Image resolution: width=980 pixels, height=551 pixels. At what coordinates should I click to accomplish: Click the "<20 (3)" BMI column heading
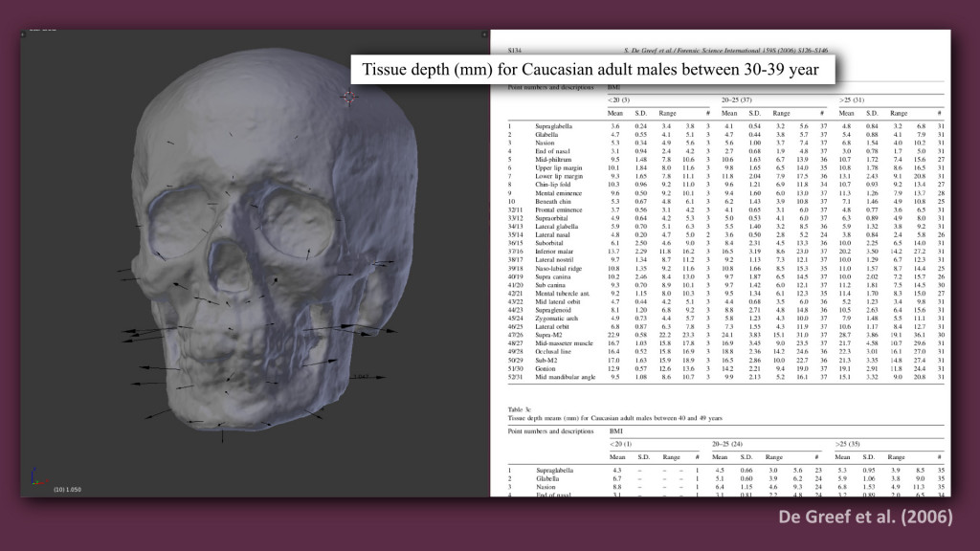[619, 99]
